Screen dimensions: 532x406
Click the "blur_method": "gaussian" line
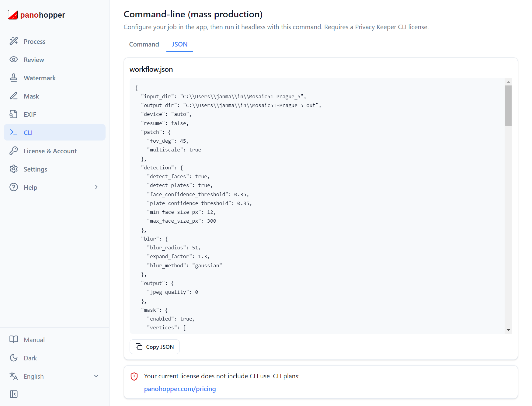coord(185,265)
